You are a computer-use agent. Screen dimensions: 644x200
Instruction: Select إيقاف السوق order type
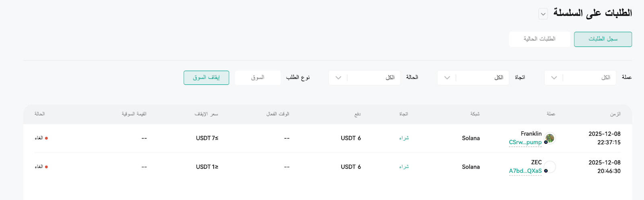point(206,78)
